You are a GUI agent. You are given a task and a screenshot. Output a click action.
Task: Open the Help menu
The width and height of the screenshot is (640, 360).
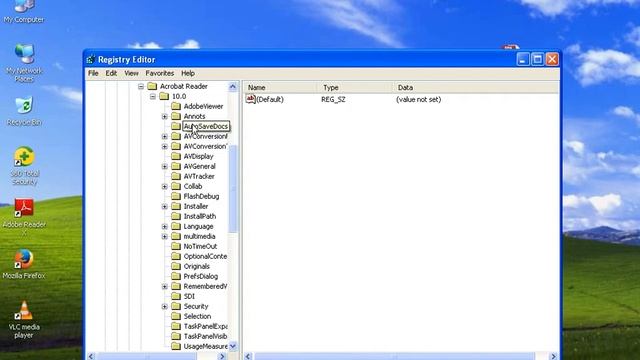click(188, 73)
